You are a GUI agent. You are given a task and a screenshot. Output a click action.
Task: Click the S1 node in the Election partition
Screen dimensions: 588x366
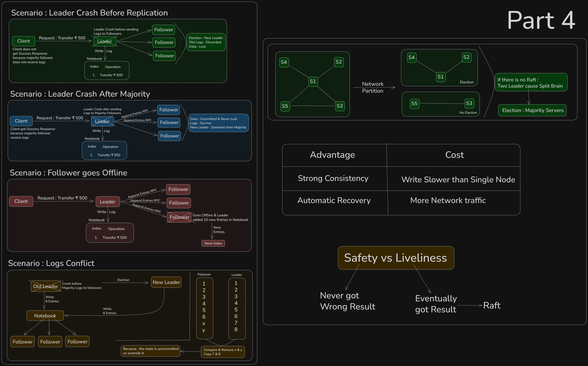[441, 77]
